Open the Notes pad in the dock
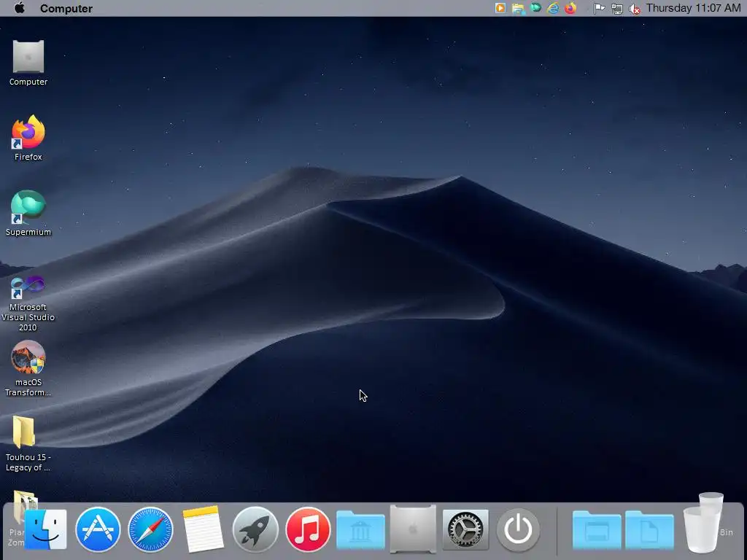This screenshot has width=747, height=560. [203, 529]
